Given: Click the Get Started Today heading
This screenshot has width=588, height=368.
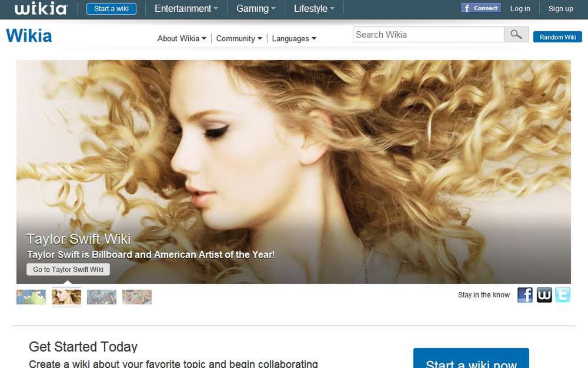Looking at the screenshot, I should (x=83, y=347).
